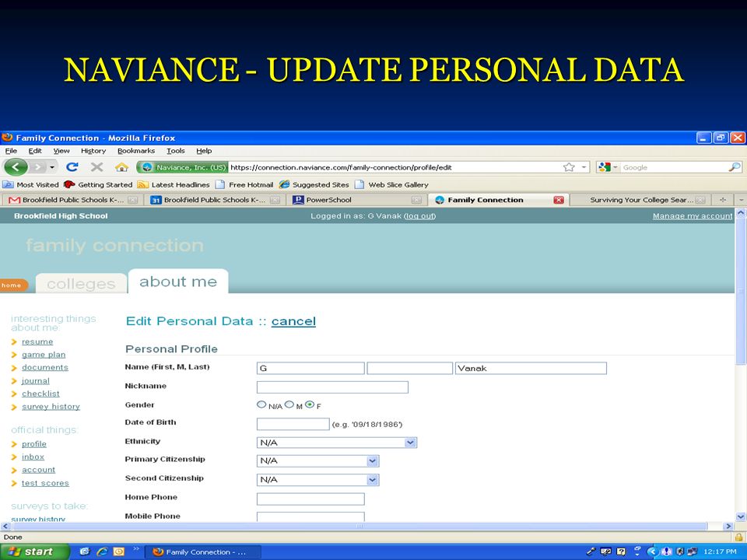Switch to the colleges page tab

81,284
